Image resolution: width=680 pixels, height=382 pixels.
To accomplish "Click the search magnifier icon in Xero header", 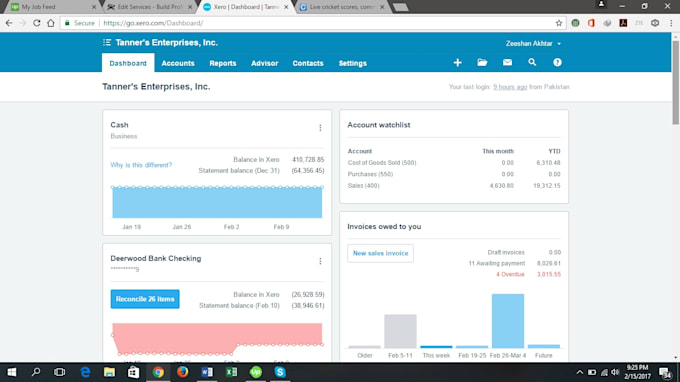I will 532,62.
